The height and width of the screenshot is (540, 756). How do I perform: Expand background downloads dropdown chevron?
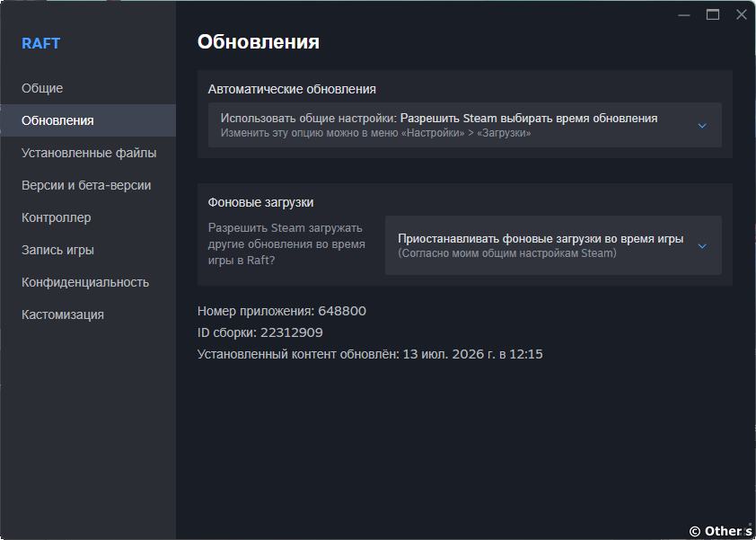[x=702, y=245]
